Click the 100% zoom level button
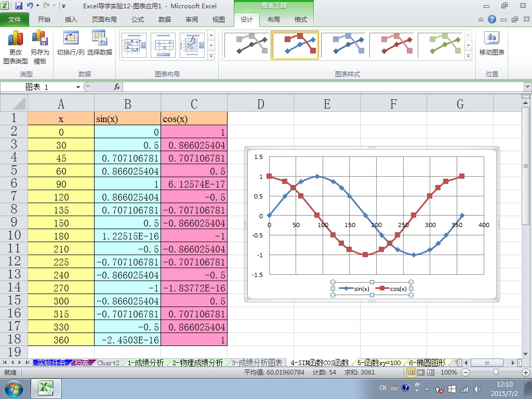This screenshot has height=399, width=532. pos(448,372)
